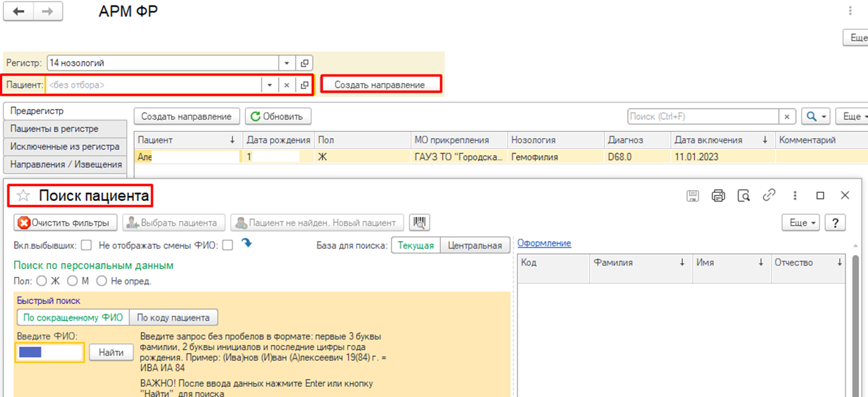Click the blue refresh arrow near checkboxes
This screenshot has height=397, width=868.
(247, 244)
